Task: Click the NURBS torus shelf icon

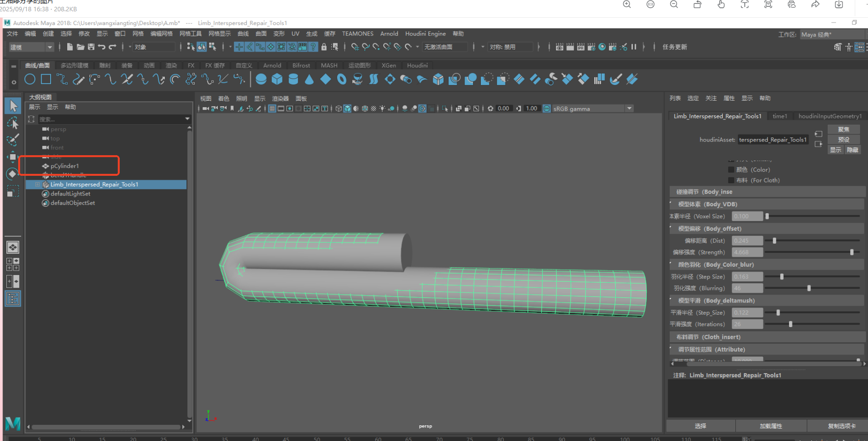Action: [342, 79]
